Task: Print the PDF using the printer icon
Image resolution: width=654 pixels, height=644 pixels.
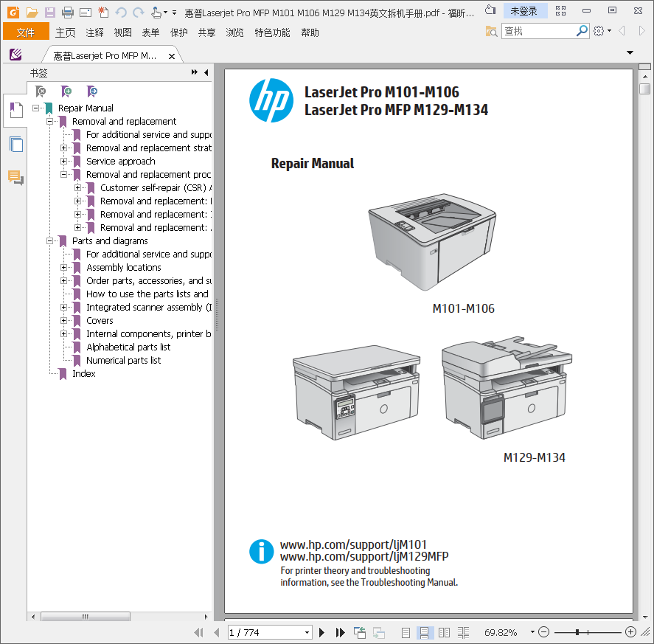Action: coord(68,13)
